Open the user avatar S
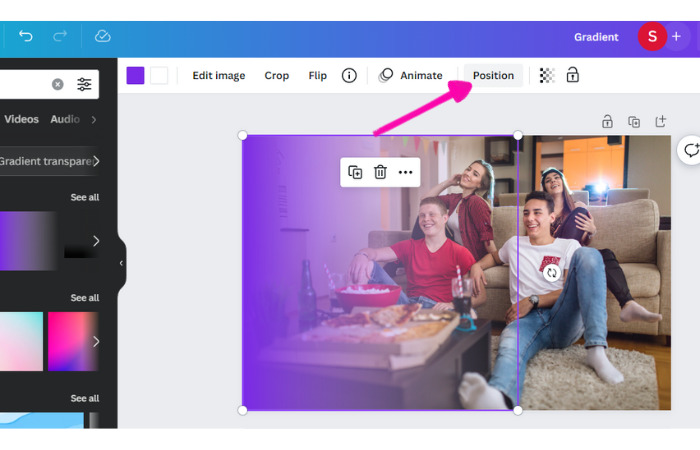 (x=652, y=36)
